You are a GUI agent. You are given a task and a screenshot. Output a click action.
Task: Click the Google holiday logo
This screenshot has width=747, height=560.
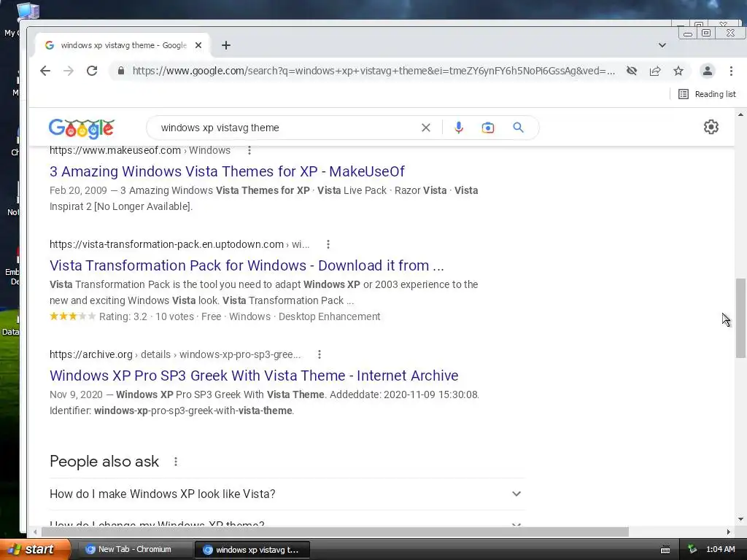tap(82, 128)
